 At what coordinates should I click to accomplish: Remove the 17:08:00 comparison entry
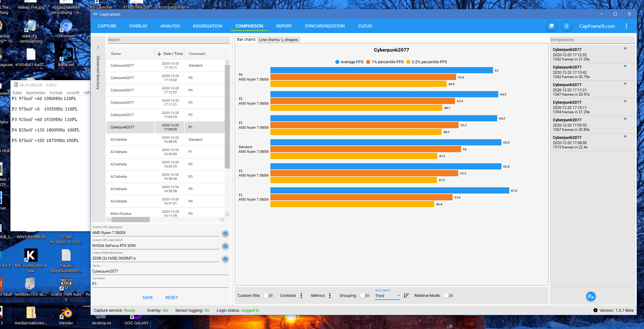(625, 136)
